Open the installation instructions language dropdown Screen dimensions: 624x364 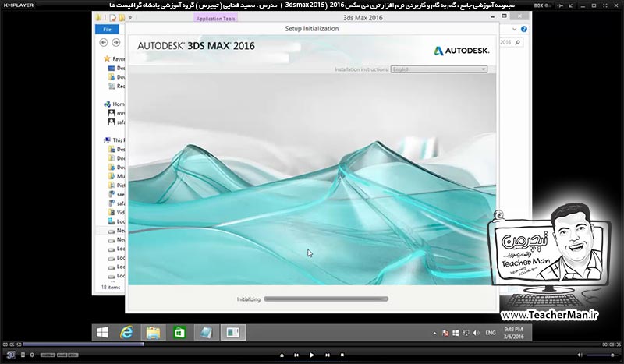(x=438, y=69)
